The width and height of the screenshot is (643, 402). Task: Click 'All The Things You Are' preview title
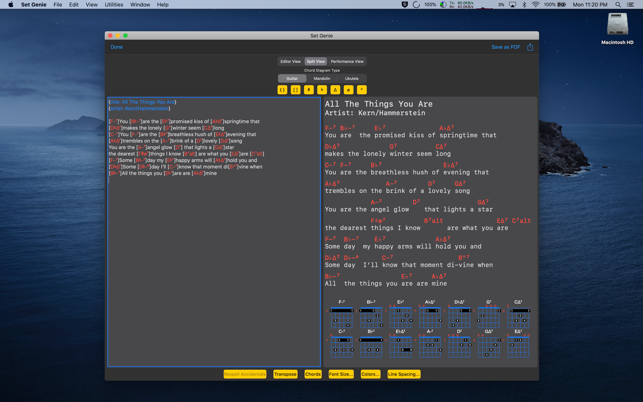pos(379,104)
